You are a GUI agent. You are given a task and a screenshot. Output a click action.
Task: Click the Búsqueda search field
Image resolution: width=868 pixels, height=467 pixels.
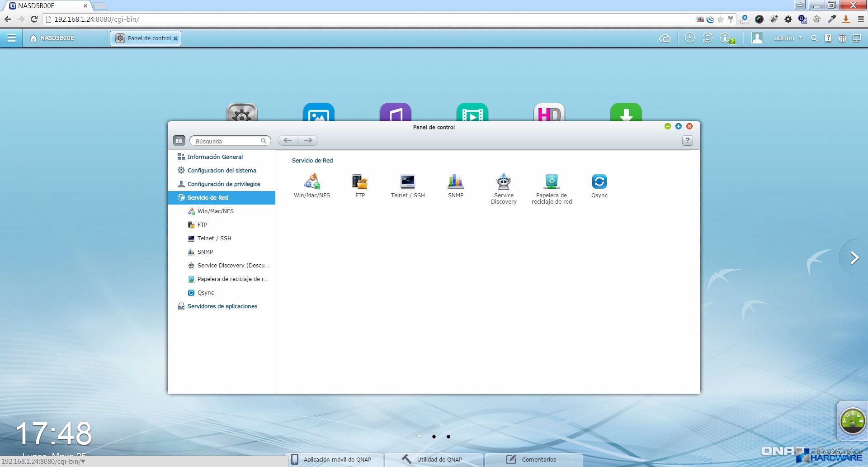[x=227, y=141]
